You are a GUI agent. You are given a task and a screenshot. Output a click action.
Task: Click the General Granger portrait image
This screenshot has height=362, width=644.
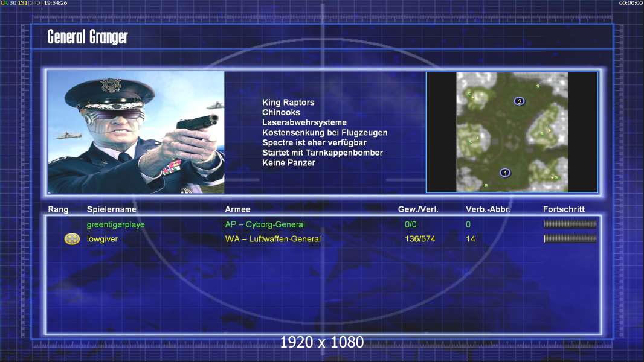(x=137, y=132)
